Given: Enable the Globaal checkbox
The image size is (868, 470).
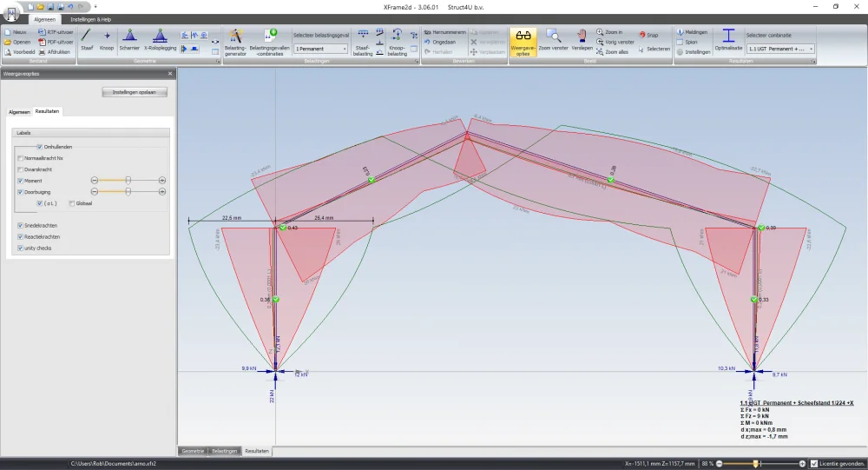Looking at the screenshot, I should pyautogui.click(x=71, y=203).
